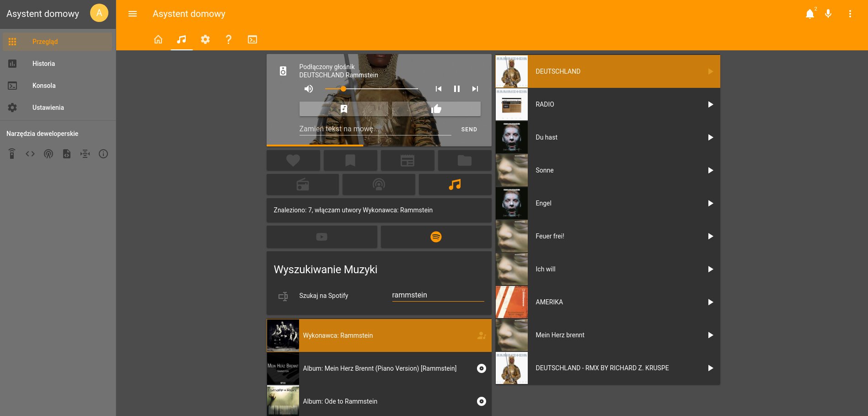Click 'Narzędzia deweloperskie' heading

point(43,134)
